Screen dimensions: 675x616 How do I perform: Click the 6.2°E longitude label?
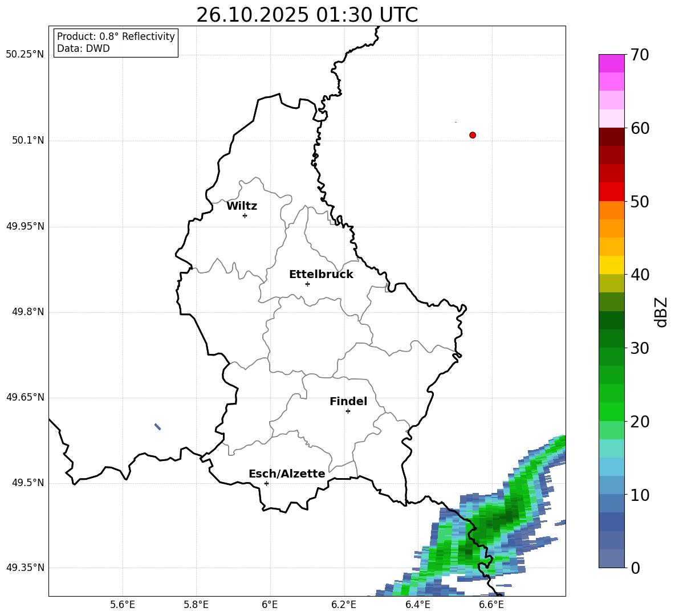344,605
